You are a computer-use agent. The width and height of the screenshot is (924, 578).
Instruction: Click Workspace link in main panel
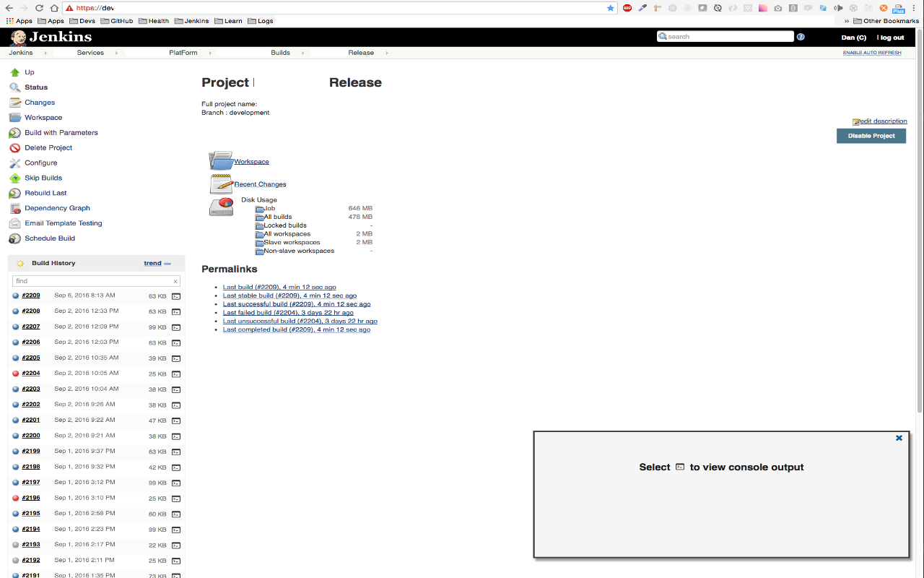click(x=251, y=162)
